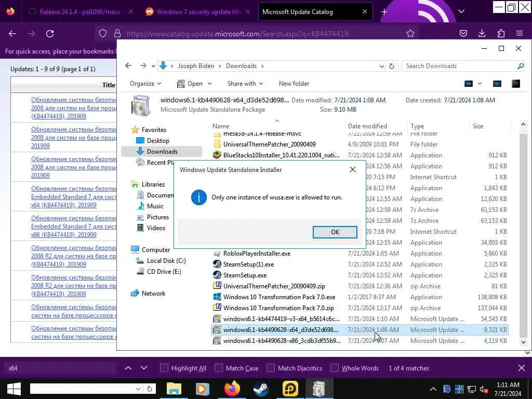Open the Firefox downloads panel

click(x=482, y=33)
